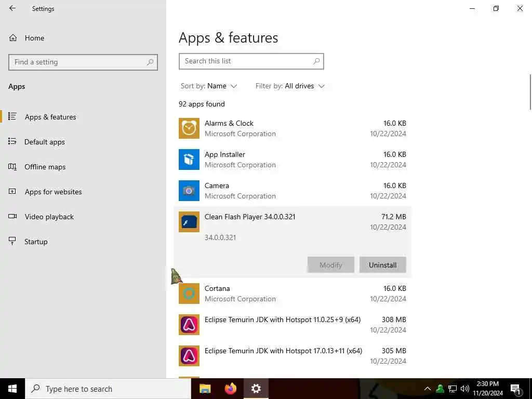The image size is (532, 399).
Task: Click the 71.2 MB size value
Action: click(394, 217)
